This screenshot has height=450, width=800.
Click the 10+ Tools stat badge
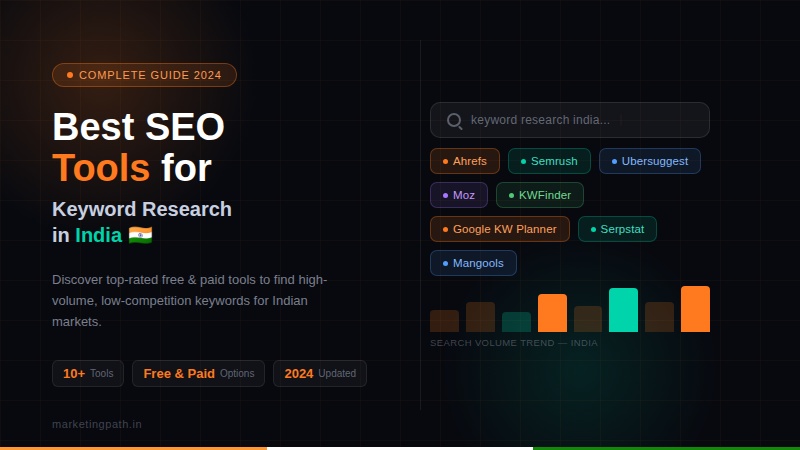[x=88, y=373]
